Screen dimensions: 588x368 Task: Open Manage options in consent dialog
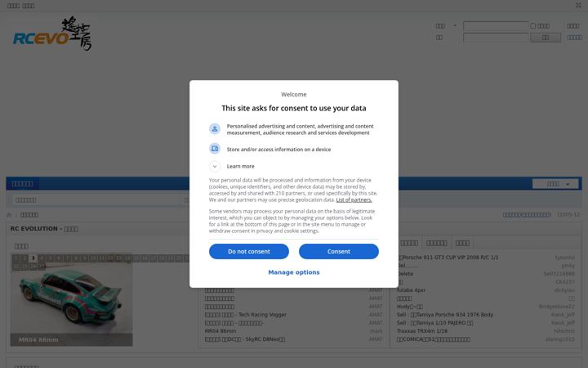pyautogui.click(x=294, y=272)
